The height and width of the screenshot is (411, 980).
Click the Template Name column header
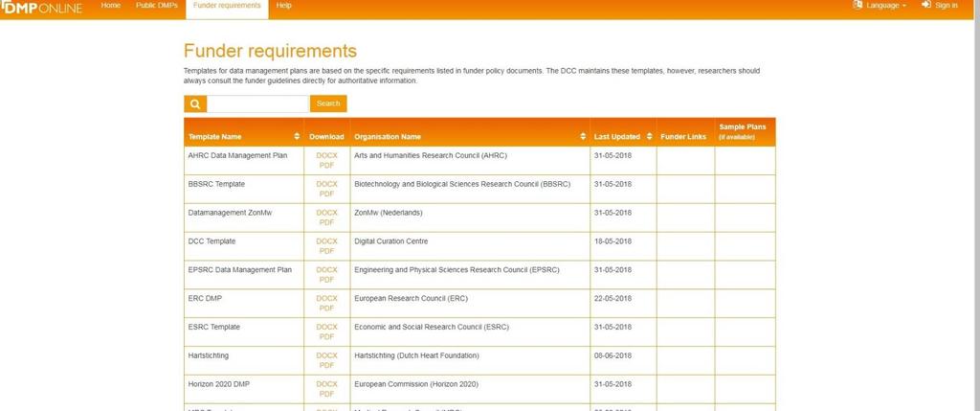pos(244,132)
